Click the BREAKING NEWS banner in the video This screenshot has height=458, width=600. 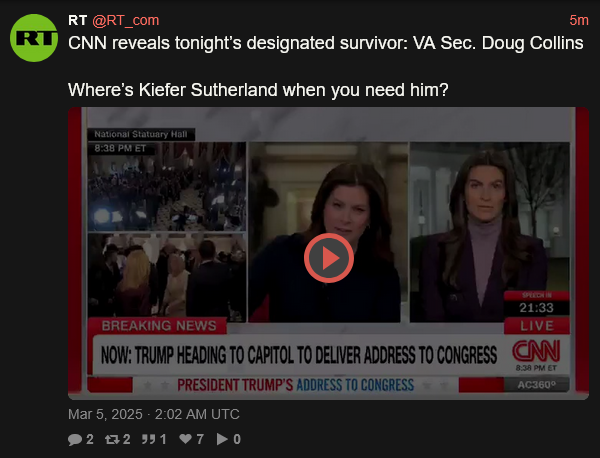coord(159,326)
